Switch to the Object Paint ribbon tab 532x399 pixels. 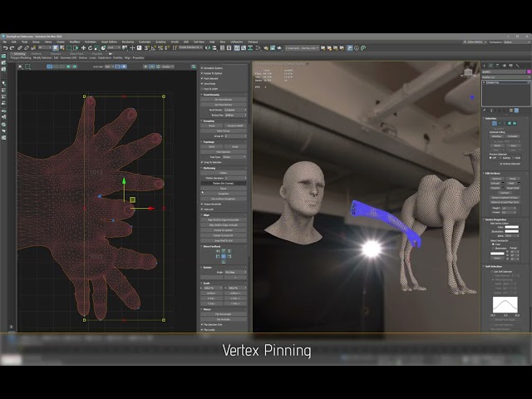[76, 53]
